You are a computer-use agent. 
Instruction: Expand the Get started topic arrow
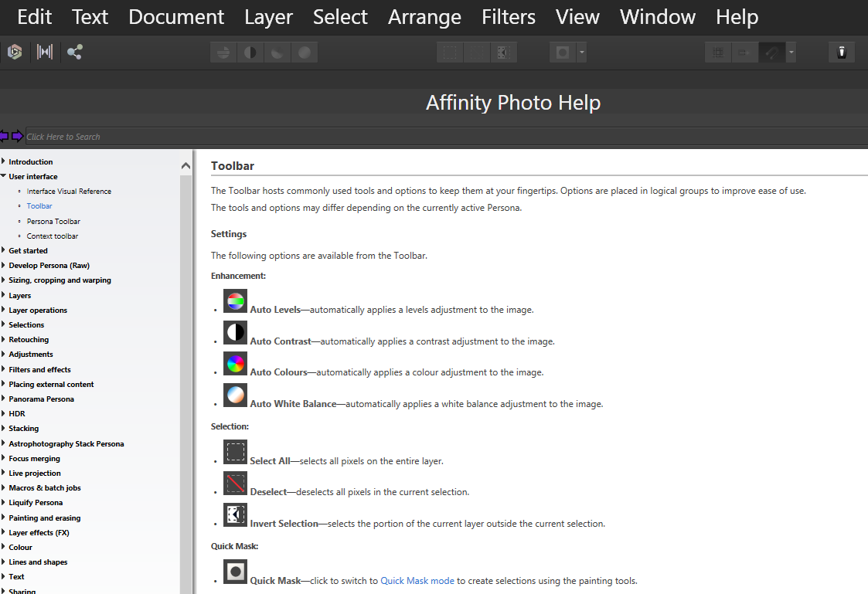[x=3, y=250]
